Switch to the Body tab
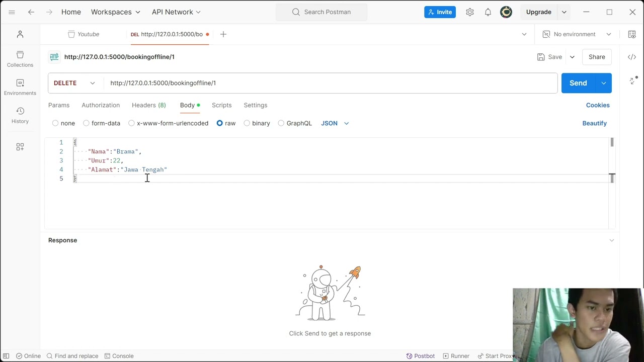This screenshot has height=362, width=644. tap(190, 105)
